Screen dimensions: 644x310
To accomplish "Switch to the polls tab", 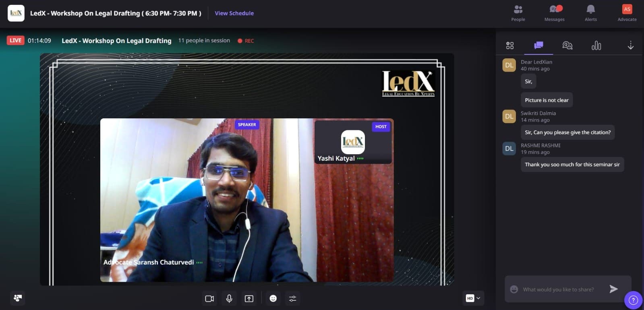I will [x=596, y=45].
